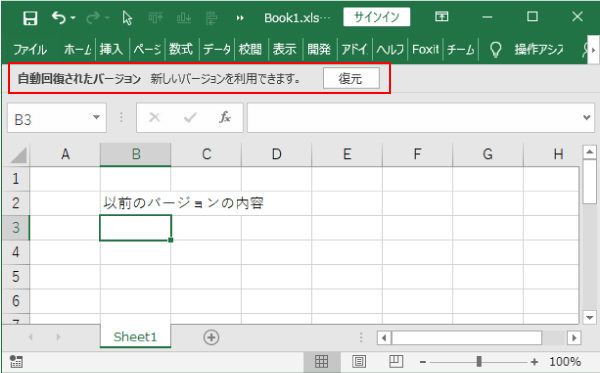
Task: Select column A header
Action: [x=65, y=155]
